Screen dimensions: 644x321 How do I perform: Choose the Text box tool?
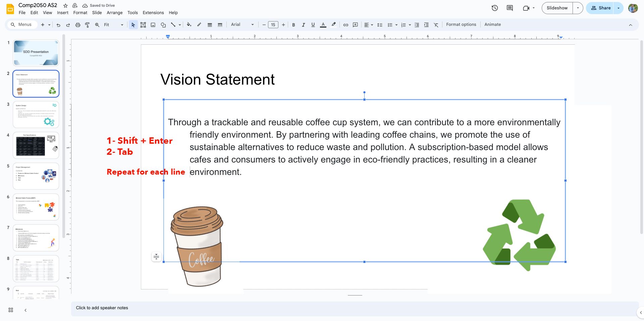[x=143, y=25]
